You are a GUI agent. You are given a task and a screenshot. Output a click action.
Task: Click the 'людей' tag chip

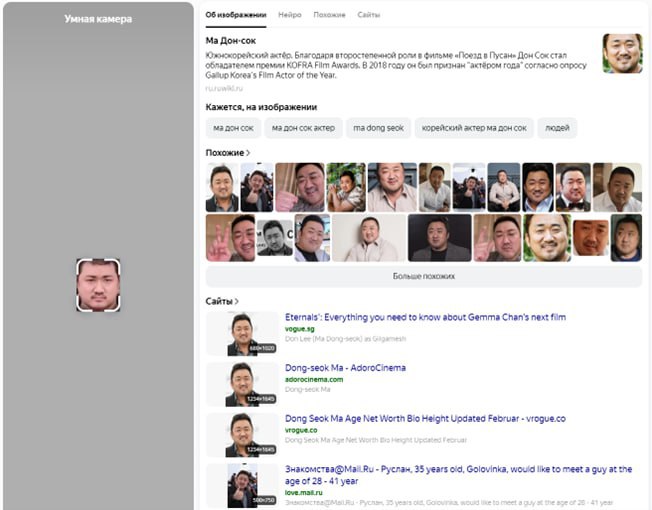tap(557, 128)
